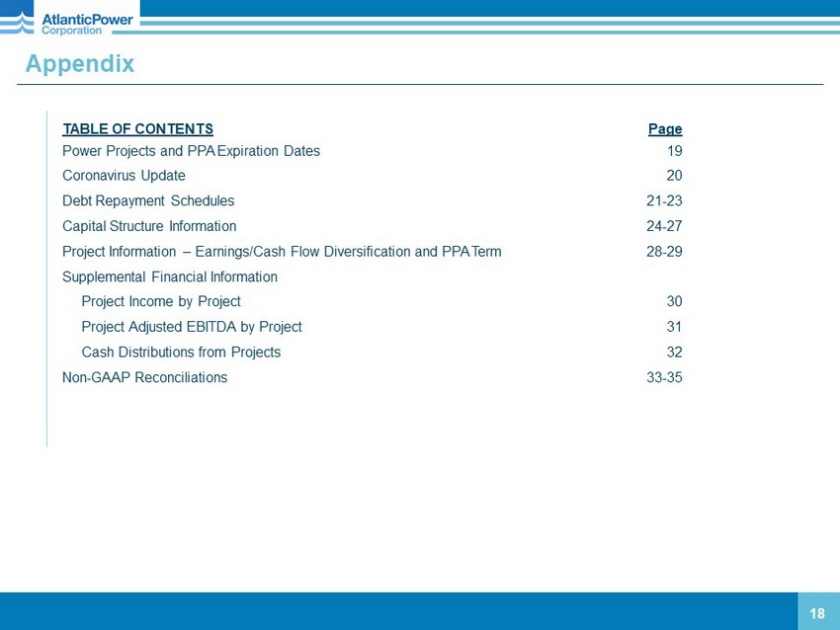840x630 pixels.
Task: Jump to Project Adjusted EBITDA by Project
Action: click(192, 327)
